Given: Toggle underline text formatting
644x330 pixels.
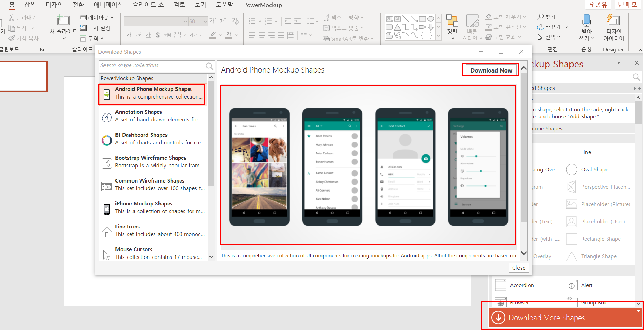Looking at the screenshot, I should coord(148,35).
